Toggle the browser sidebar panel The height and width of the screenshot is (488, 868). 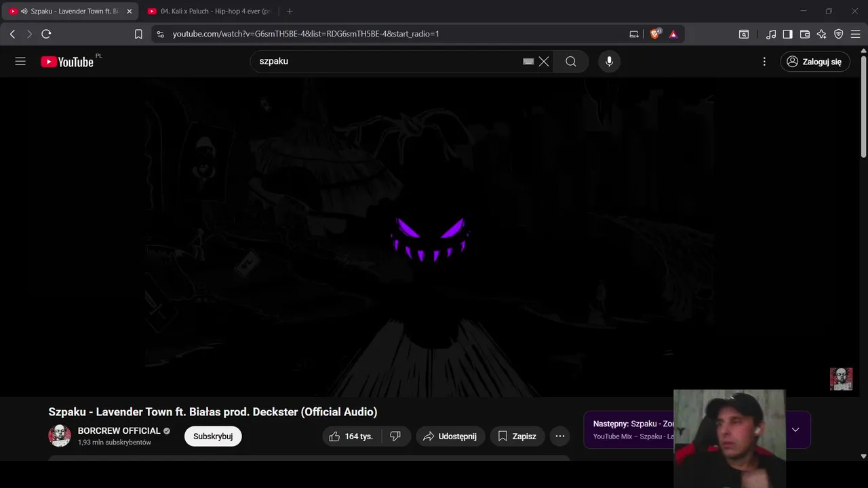point(788,34)
